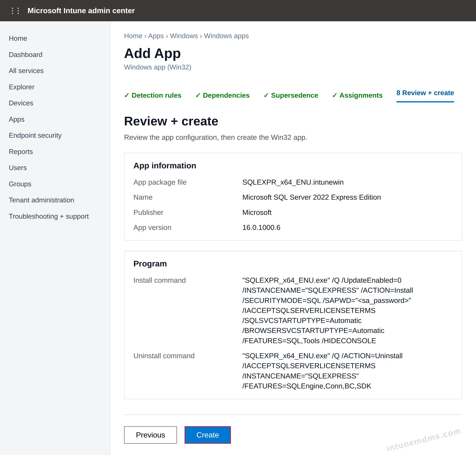
Task: Open All services in the sidebar
Action: click(x=26, y=71)
